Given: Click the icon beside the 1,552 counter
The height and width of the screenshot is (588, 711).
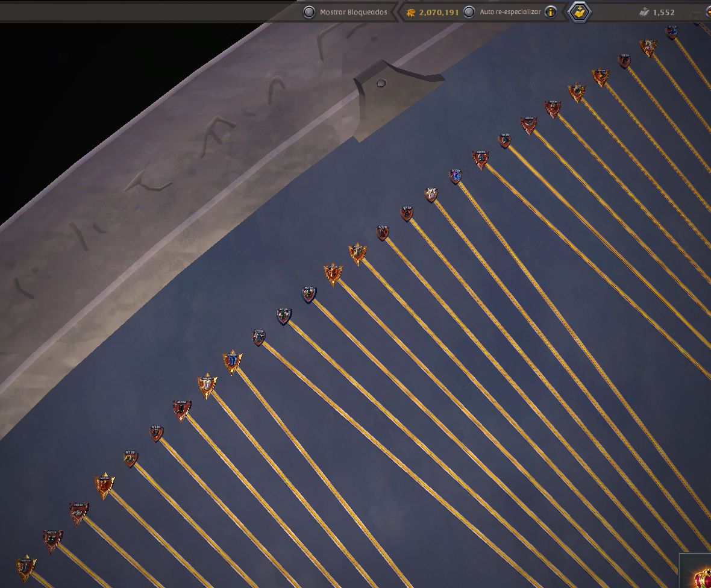Looking at the screenshot, I should 644,12.
